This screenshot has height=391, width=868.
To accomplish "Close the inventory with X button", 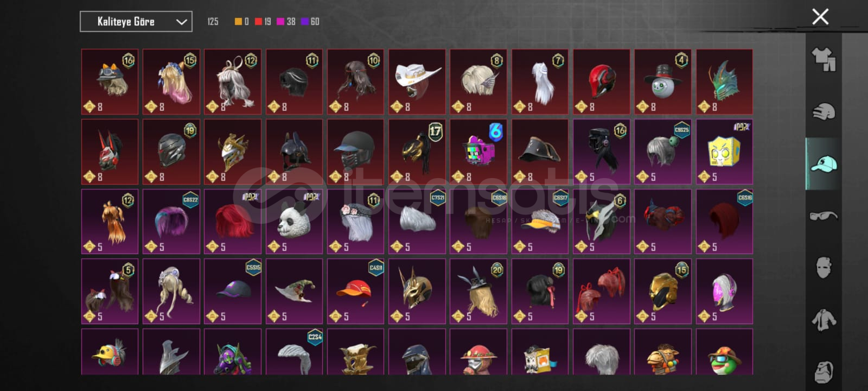I will point(820,17).
